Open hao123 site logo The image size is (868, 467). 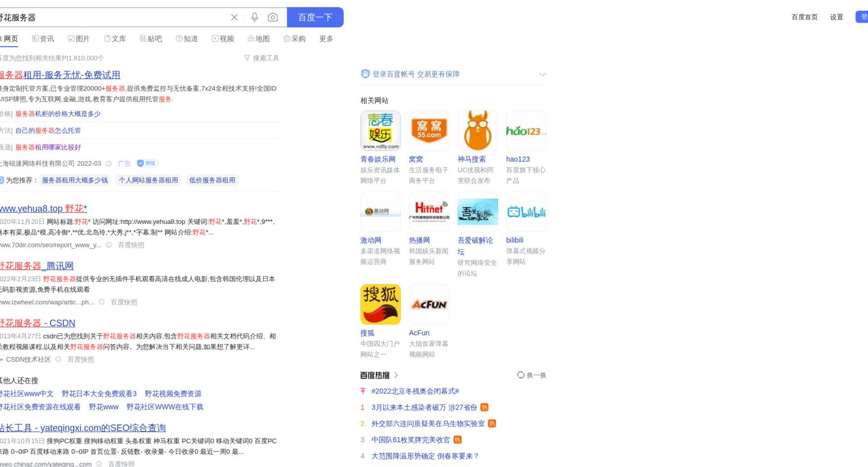pyautogui.click(x=526, y=131)
